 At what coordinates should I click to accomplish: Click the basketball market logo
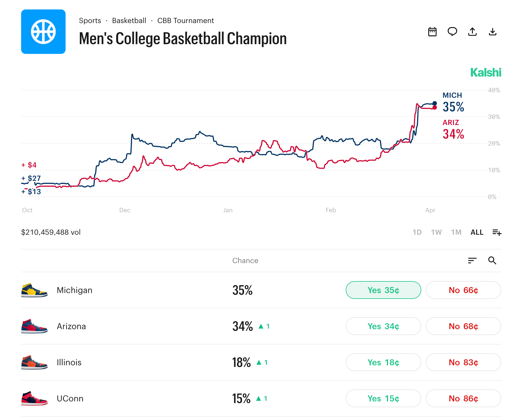coord(43,32)
